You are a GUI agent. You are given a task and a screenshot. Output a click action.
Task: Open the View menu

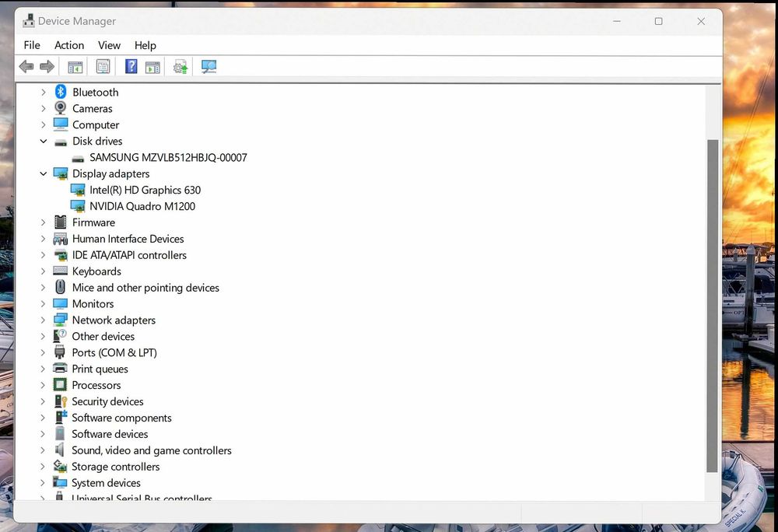(109, 45)
